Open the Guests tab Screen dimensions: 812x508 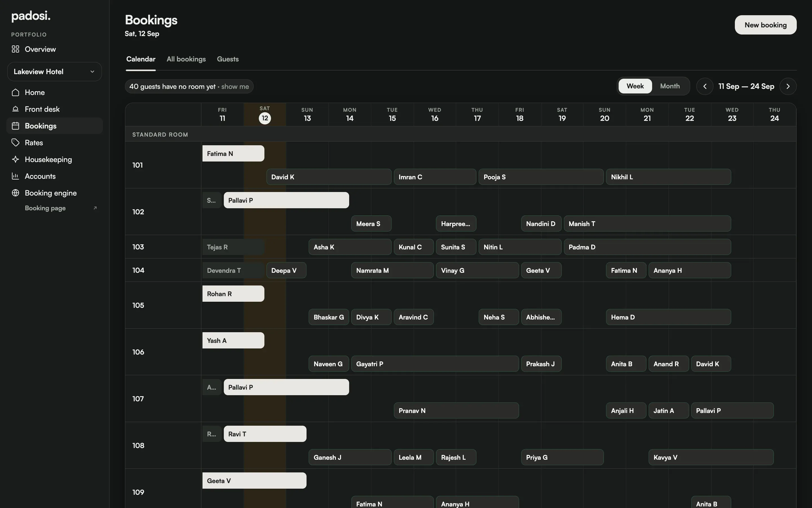click(228, 59)
